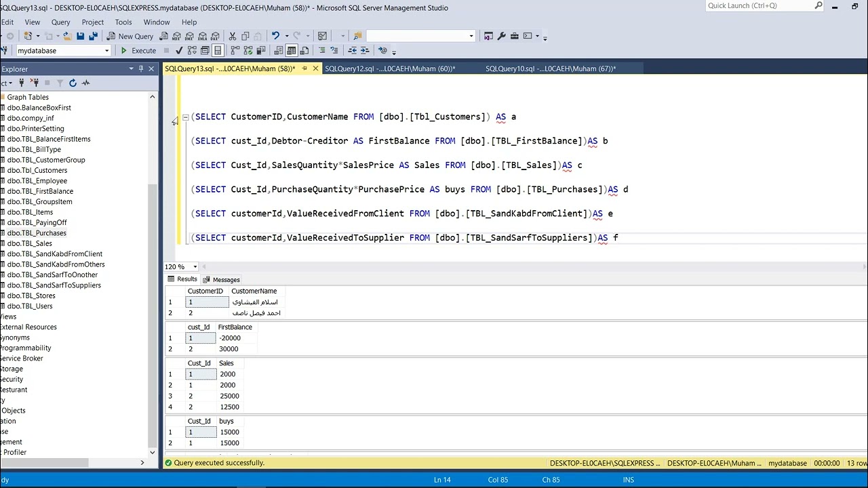Open Activity Monitor from Object Explorer toolbar
This screenshot has width=868, height=488.
(85, 83)
